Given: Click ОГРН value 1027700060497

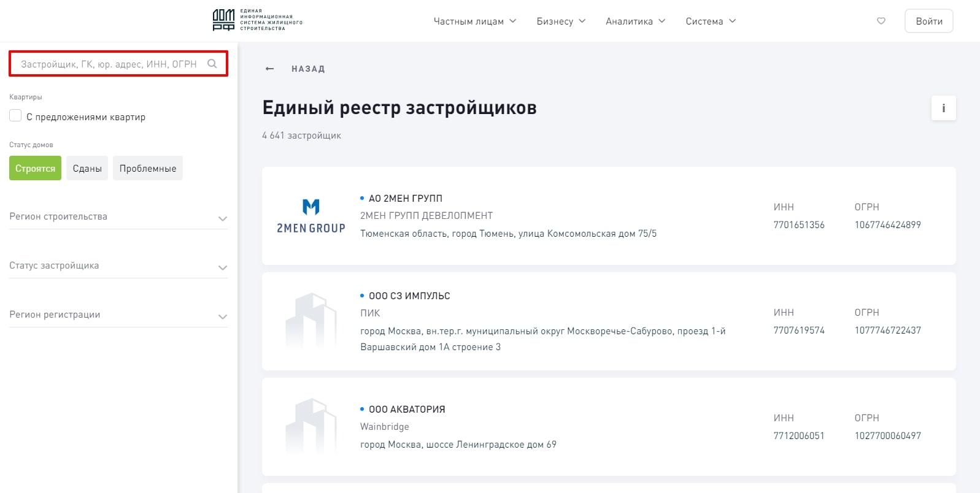Looking at the screenshot, I should tap(887, 436).
